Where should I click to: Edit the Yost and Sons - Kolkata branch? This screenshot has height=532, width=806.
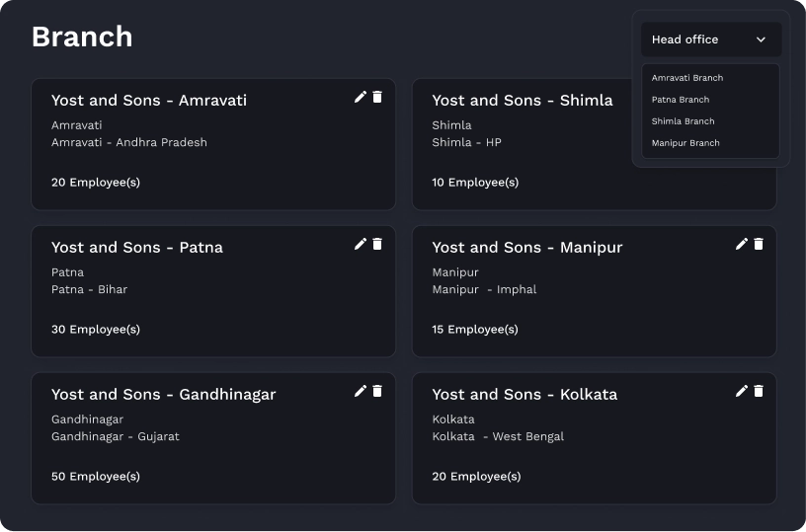click(x=742, y=391)
